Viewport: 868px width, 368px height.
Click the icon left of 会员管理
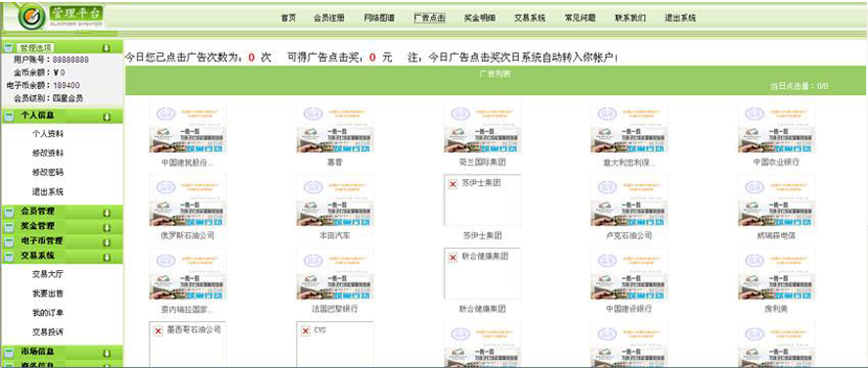9,212
